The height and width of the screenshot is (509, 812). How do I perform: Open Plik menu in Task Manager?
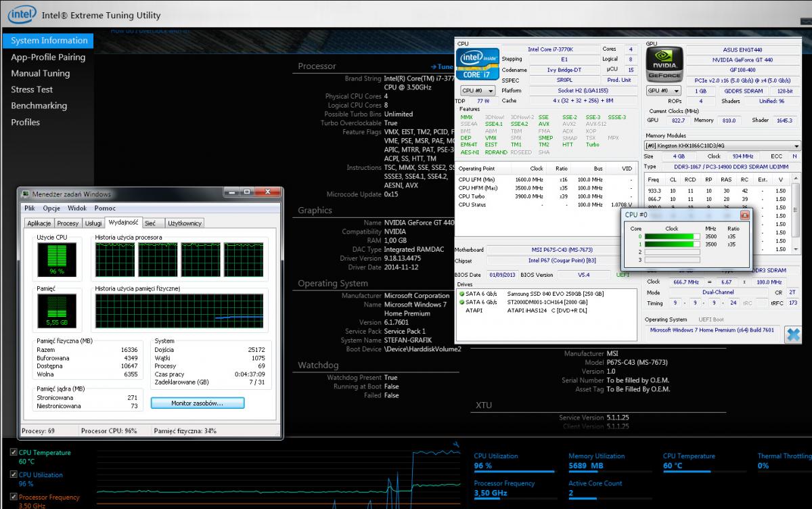[x=29, y=208]
